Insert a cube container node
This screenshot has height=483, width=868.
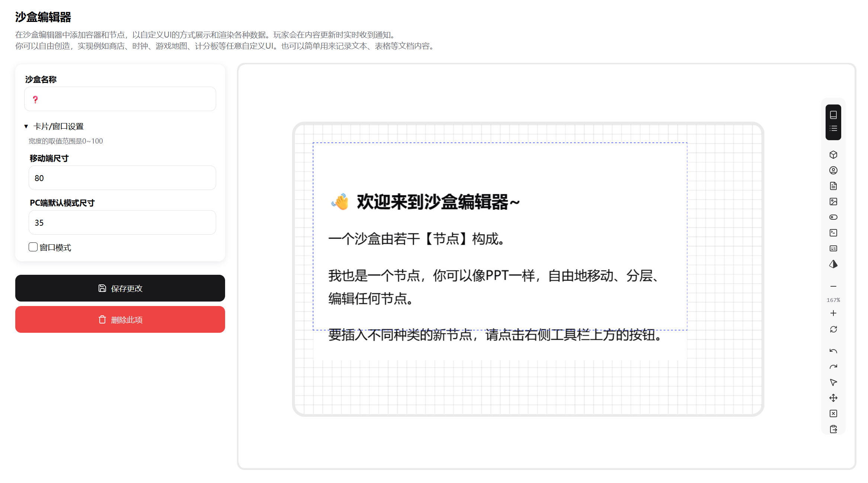coord(833,155)
